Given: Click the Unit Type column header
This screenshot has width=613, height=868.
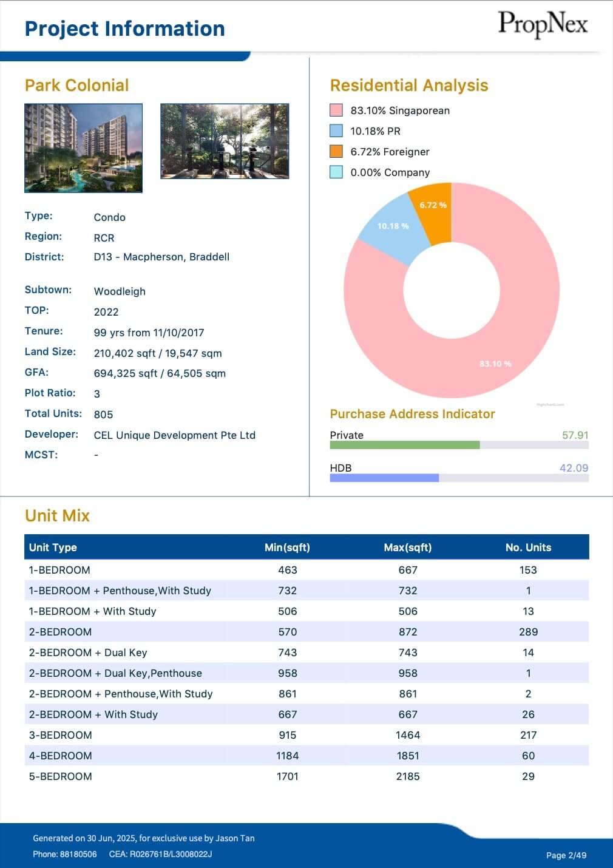Looking at the screenshot, I should [x=53, y=548].
